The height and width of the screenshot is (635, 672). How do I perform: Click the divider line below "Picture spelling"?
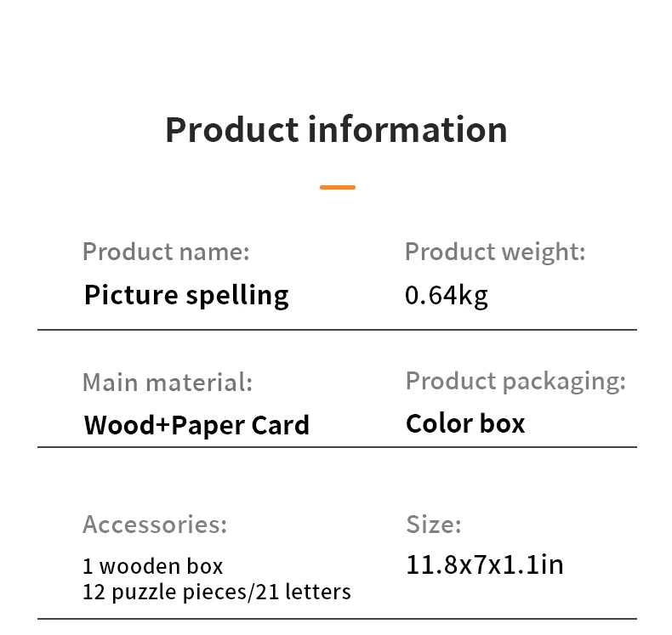[x=337, y=329]
